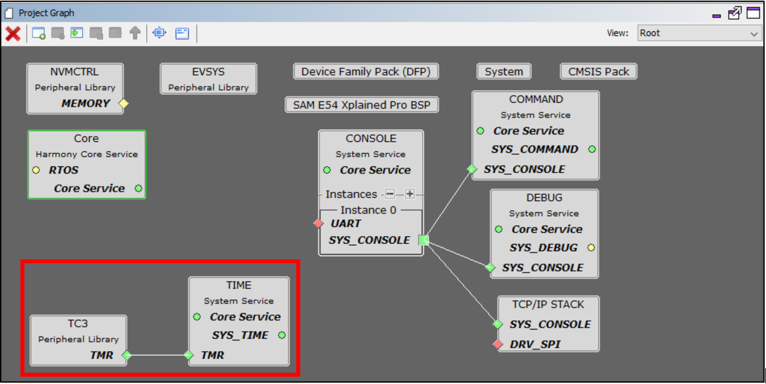Select the System component block

coord(504,72)
